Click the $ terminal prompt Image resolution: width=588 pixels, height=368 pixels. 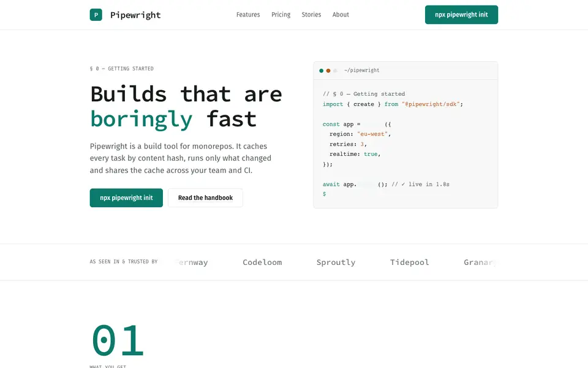pos(325,194)
